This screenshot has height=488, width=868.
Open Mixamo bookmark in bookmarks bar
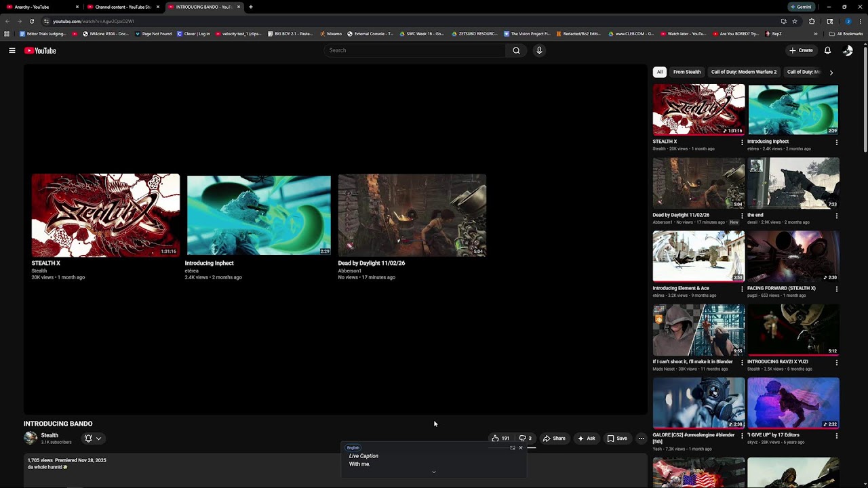tap(331, 34)
